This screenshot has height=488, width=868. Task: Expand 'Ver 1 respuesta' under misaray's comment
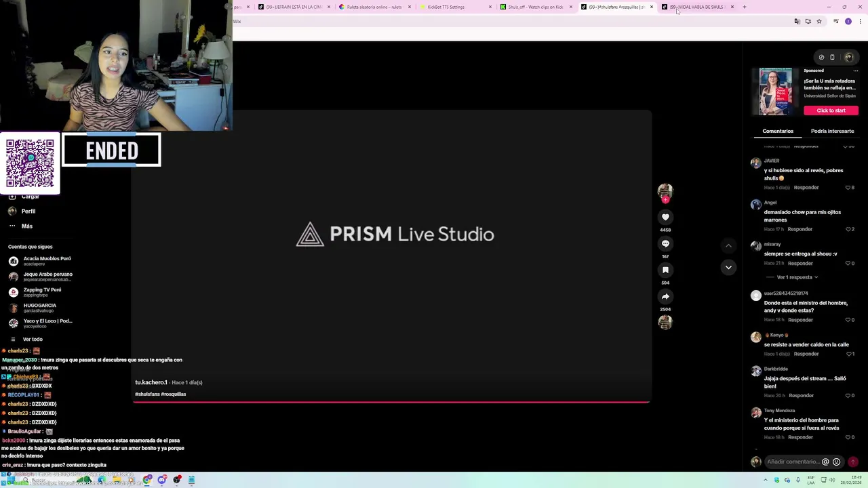(x=797, y=277)
